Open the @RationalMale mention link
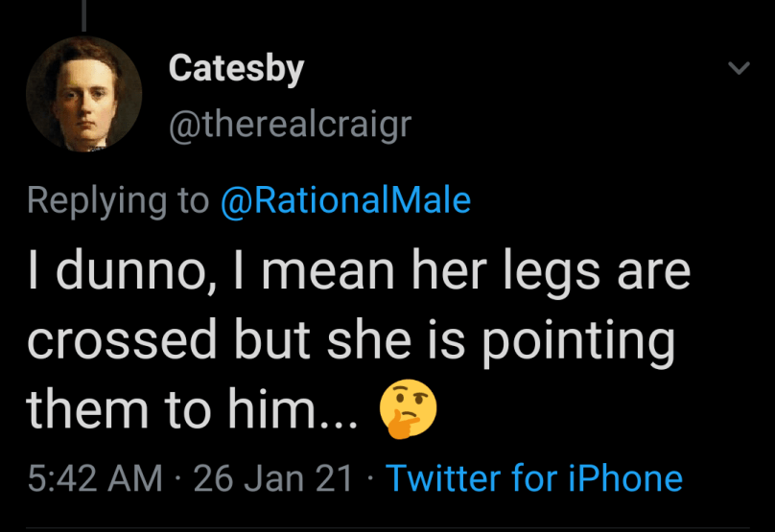 pyautogui.click(x=345, y=199)
